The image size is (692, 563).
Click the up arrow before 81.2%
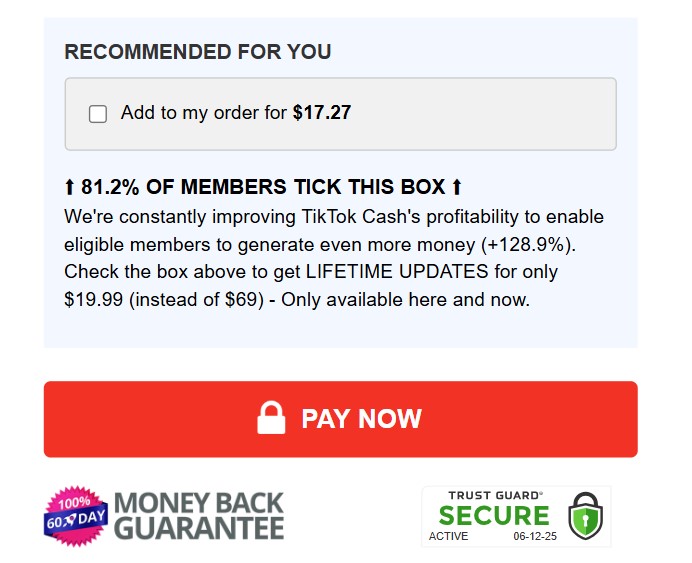coord(69,187)
